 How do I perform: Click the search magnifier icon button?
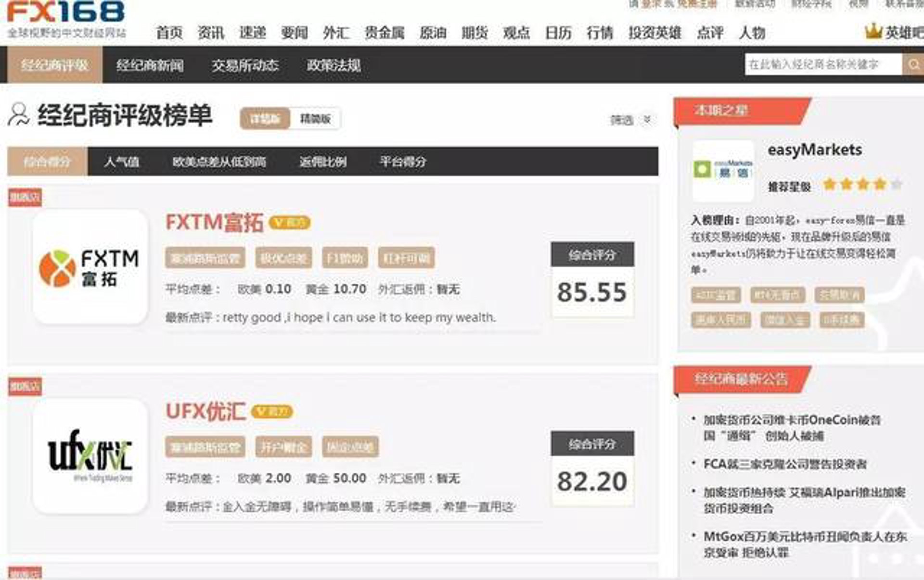pos(913,64)
